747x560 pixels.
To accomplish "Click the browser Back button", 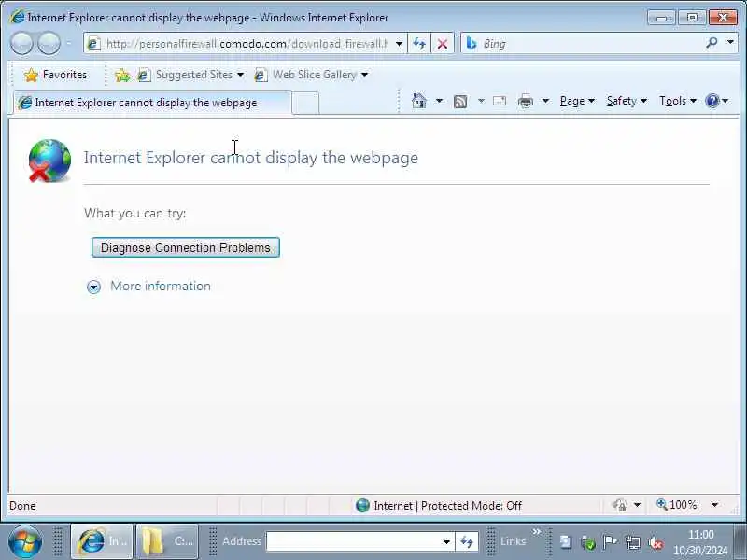I will coord(21,44).
